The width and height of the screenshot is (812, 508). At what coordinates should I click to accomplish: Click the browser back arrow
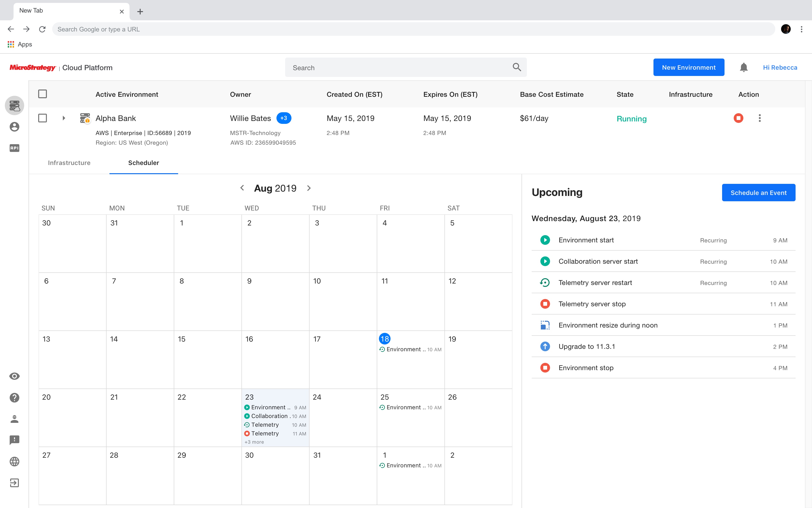(11, 29)
